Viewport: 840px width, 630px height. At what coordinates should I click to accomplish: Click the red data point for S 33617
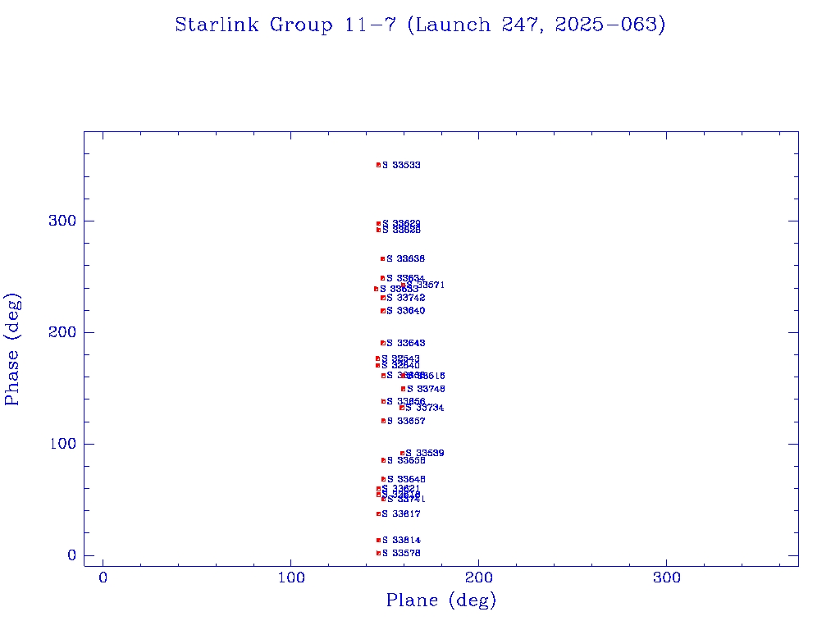pyautogui.click(x=378, y=514)
